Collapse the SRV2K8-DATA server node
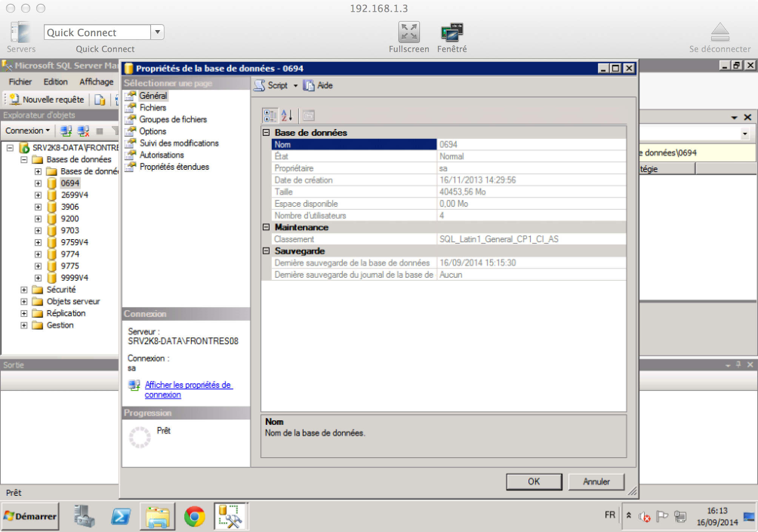Screen dimensions: 758x532 [x=10, y=148]
